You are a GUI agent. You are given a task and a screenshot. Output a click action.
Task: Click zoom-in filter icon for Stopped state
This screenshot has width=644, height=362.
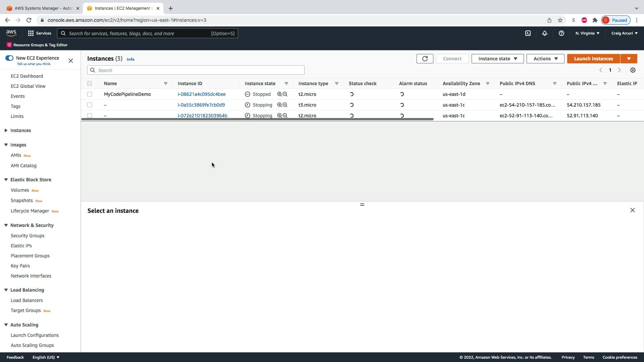click(x=279, y=94)
